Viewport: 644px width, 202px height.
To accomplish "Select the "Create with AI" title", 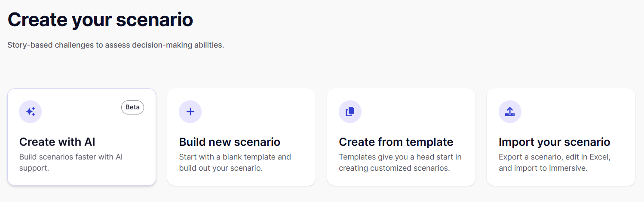I will (x=57, y=142).
